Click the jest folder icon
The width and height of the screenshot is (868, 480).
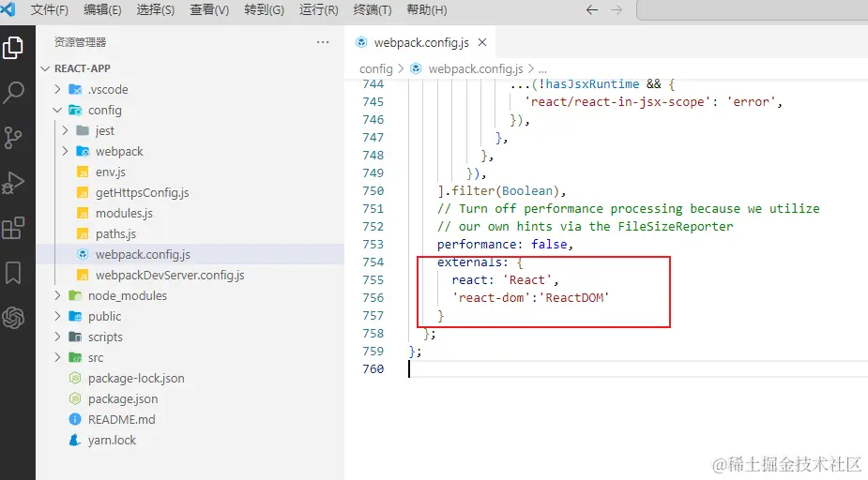point(83,130)
